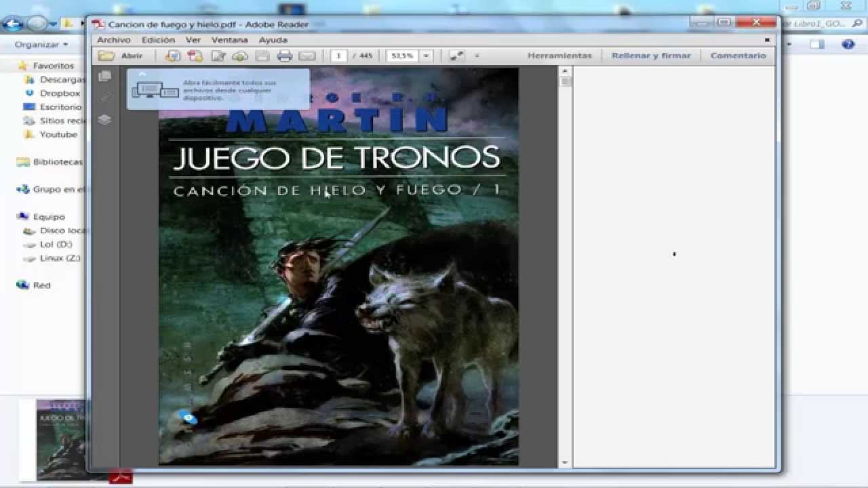Click the document scrollbar down arrow
Screen dimensions: 868x488
coord(566,462)
